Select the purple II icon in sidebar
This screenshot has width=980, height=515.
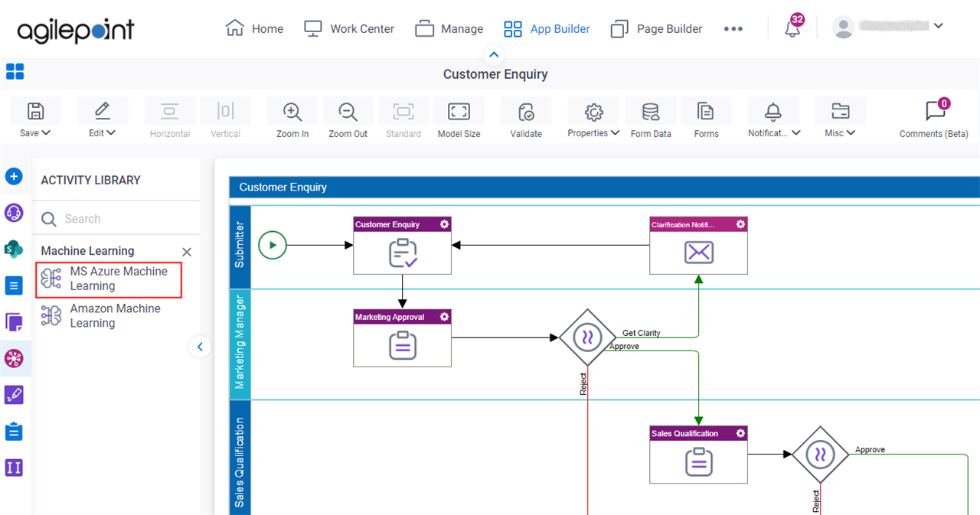tap(14, 468)
